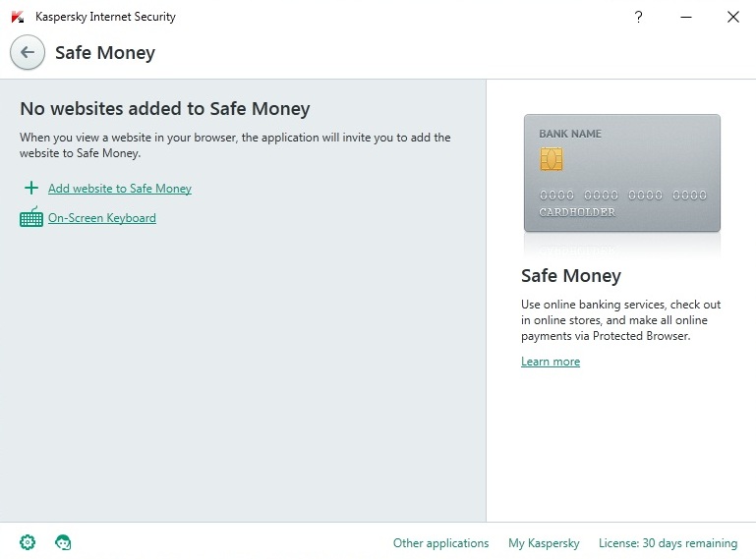Open My Kaspersky
The image size is (756, 559).
coord(544,543)
